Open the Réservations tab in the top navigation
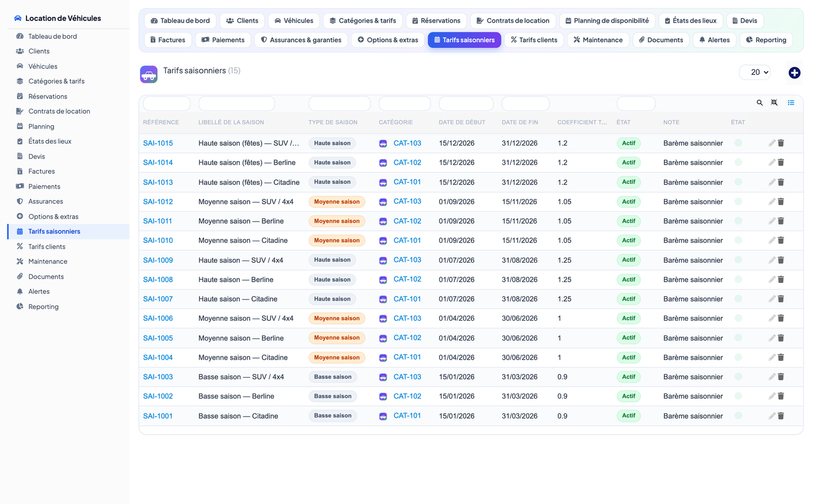This screenshot has height=504, width=815. (x=436, y=21)
